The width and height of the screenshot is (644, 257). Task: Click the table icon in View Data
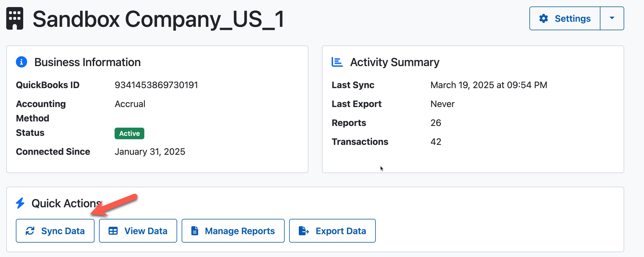(113, 231)
